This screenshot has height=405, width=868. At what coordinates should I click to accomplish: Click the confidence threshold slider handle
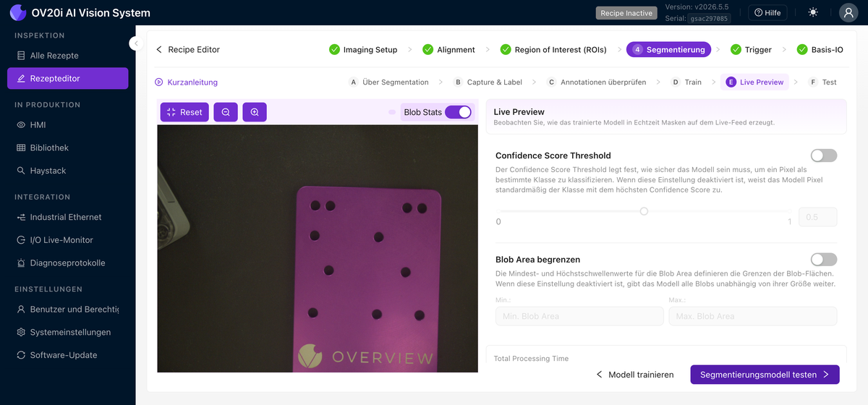(x=644, y=211)
